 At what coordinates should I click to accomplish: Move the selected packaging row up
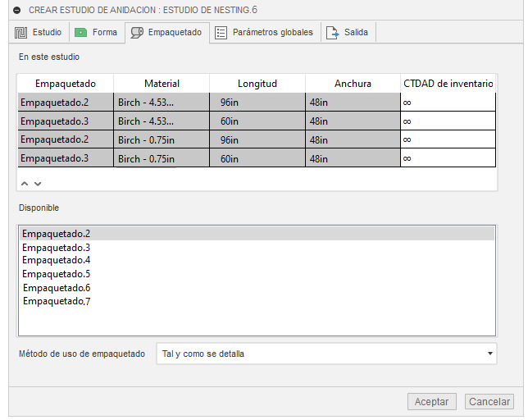coord(25,184)
